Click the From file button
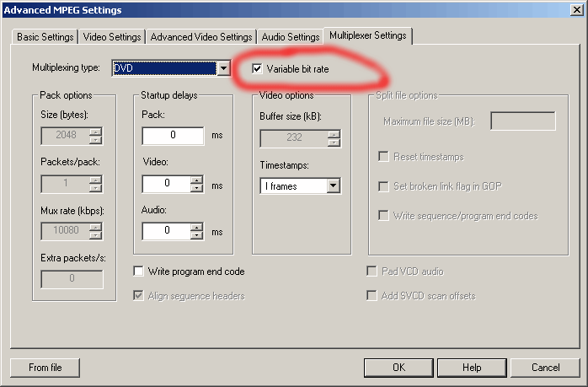This screenshot has width=588, height=387. (x=45, y=368)
